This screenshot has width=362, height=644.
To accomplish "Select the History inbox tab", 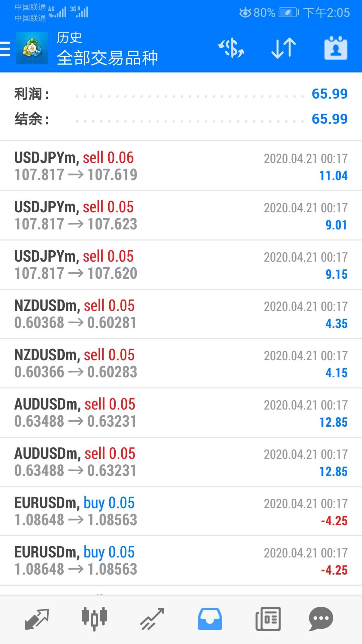I will (x=210, y=619).
